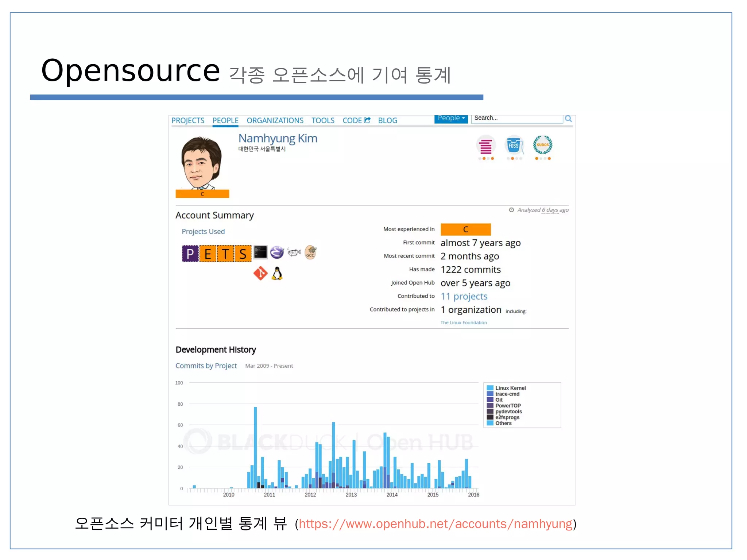Image resolution: width=747 pixels, height=560 pixels.
Task: Open the red Git project icon
Action: pyautogui.click(x=260, y=273)
